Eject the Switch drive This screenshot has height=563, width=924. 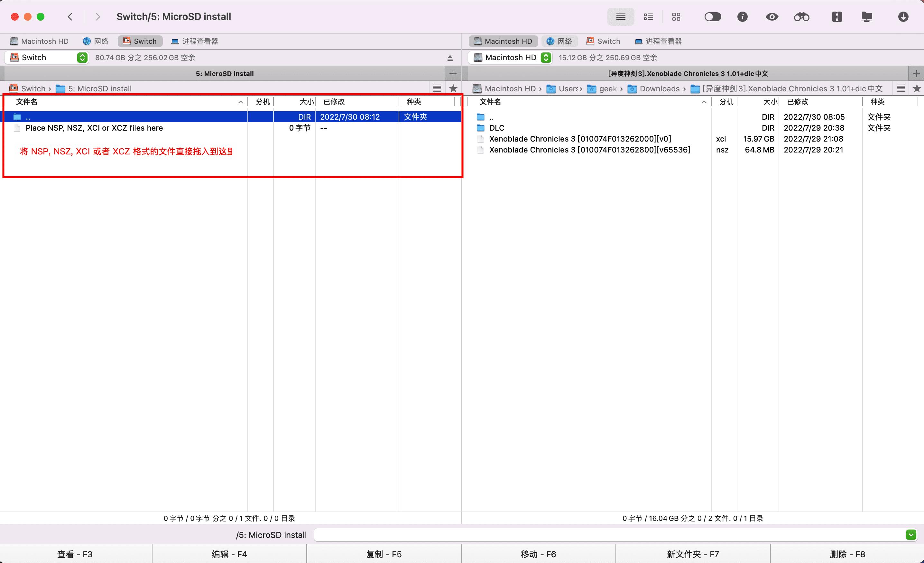click(450, 58)
